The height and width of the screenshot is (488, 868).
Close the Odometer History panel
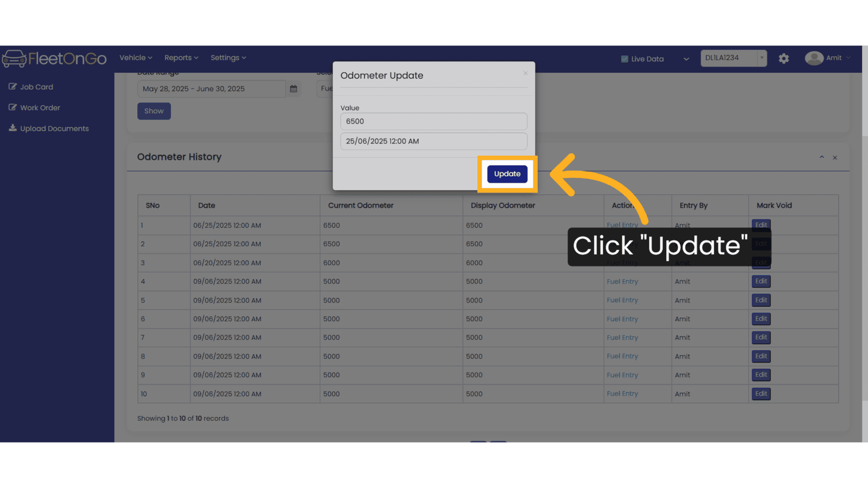pos(835,158)
